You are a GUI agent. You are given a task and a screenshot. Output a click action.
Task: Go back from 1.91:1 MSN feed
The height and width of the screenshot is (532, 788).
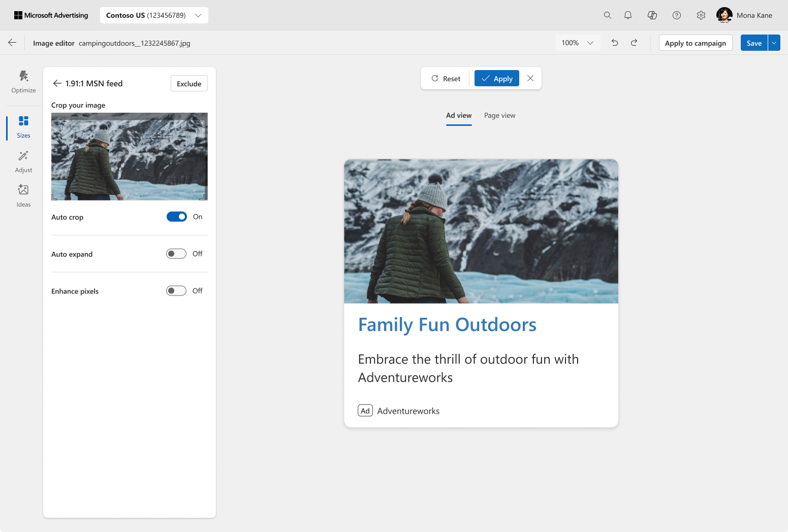(x=57, y=83)
